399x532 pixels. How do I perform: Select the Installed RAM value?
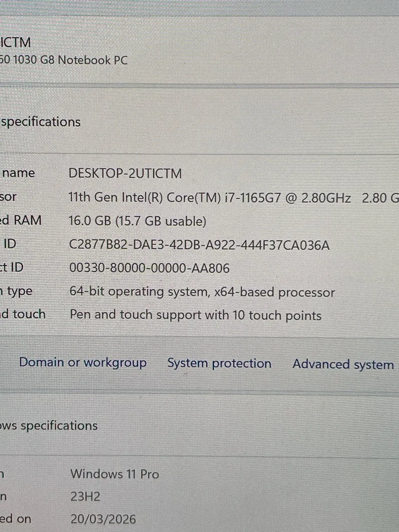[137, 221]
